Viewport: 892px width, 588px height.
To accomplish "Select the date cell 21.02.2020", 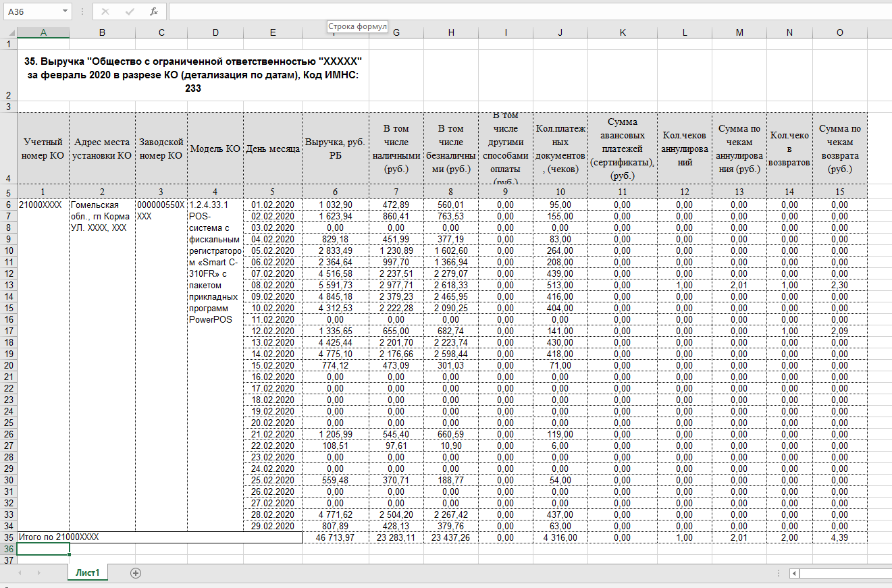I will click(273, 434).
